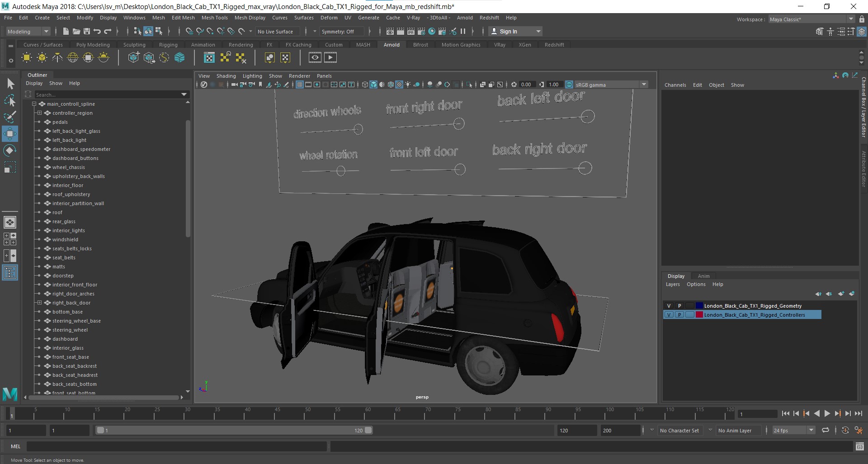868x464 pixels.
Task: Create an Arnold Physical Sky from shelf
Action: click(104, 57)
